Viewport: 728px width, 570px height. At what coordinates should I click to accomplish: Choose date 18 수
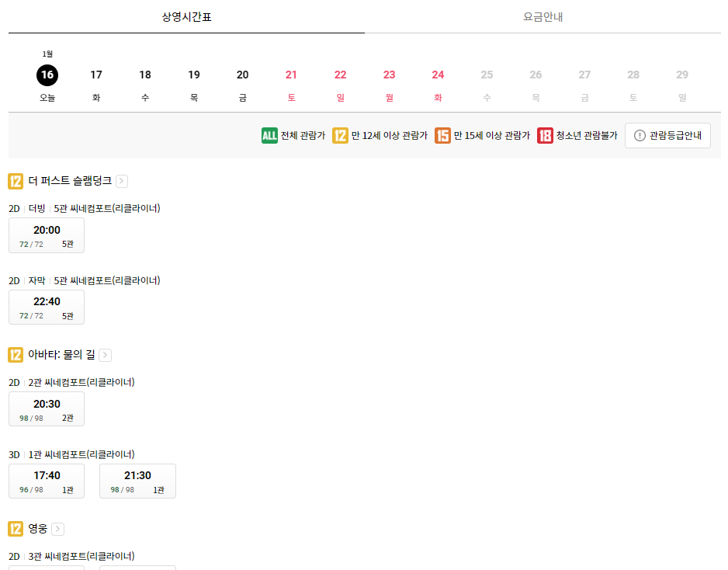(x=145, y=85)
